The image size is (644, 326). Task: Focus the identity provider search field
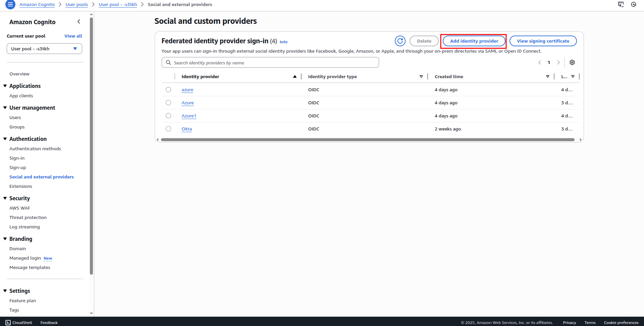coord(270,62)
